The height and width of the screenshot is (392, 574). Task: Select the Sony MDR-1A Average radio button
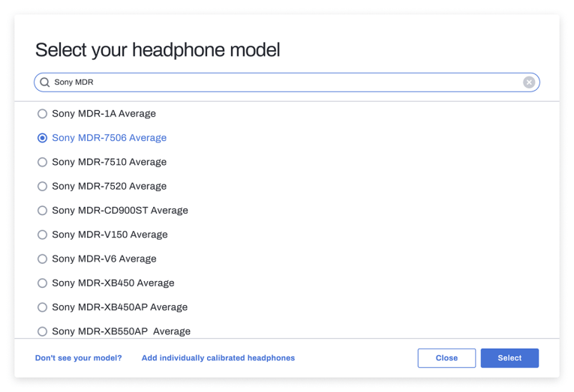[x=43, y=114]
